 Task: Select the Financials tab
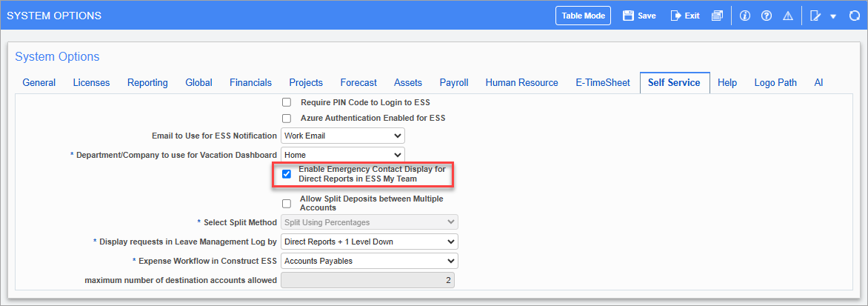[x=251, y=82]
